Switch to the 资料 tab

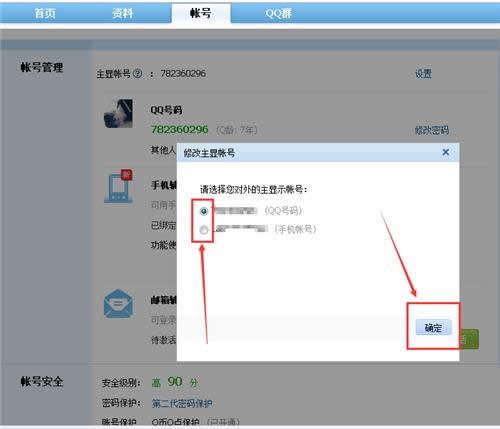122,13
